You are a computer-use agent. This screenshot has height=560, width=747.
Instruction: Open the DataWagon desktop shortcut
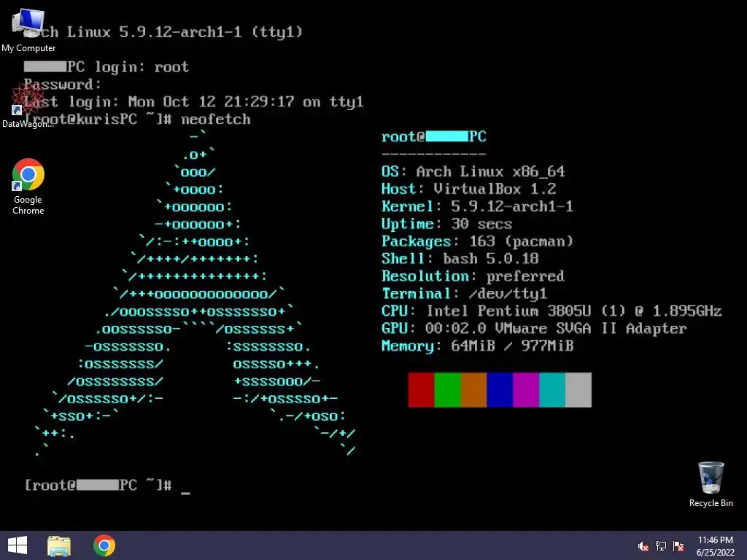coord(28,105)
